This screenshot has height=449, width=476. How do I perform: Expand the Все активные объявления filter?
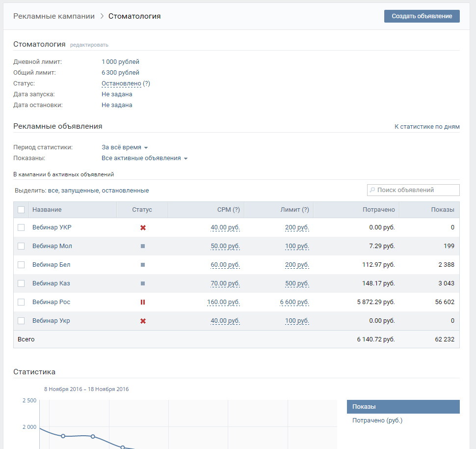coord(144,158)
